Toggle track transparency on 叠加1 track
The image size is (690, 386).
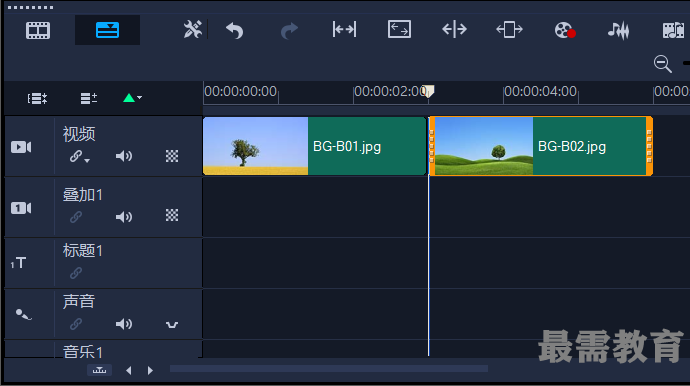coord(172,215)
